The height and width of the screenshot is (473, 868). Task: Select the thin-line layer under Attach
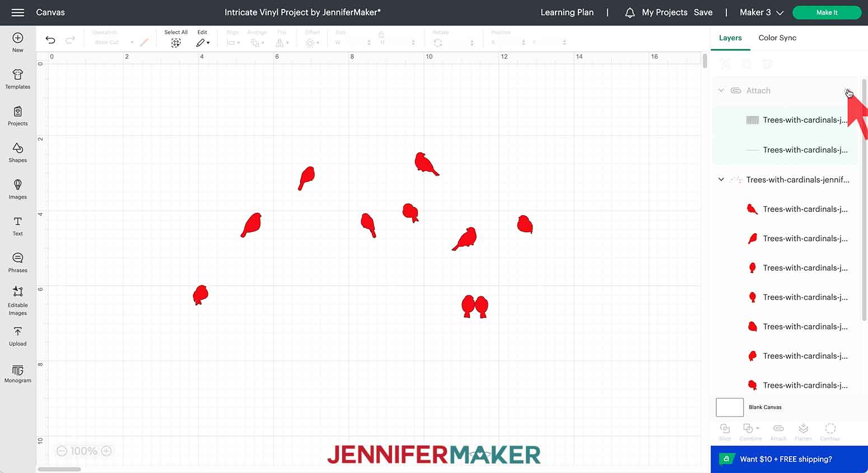pyautogui.click(x=785, y=150)
